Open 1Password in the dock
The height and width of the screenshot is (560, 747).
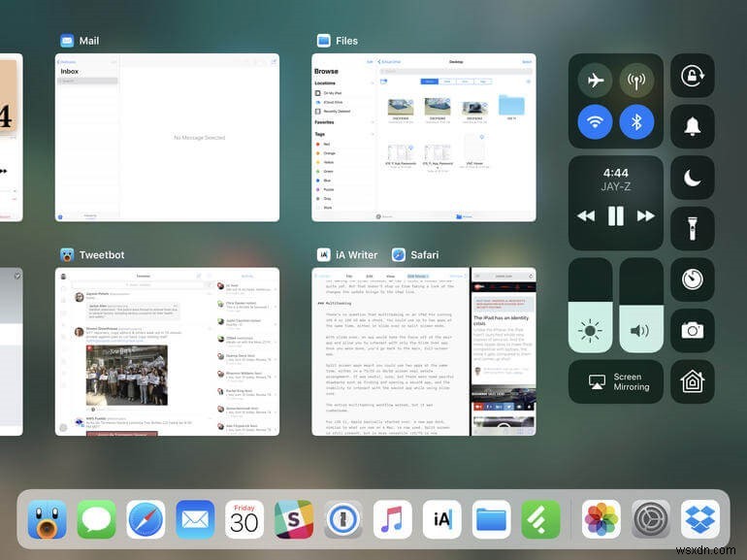[343, 519]
